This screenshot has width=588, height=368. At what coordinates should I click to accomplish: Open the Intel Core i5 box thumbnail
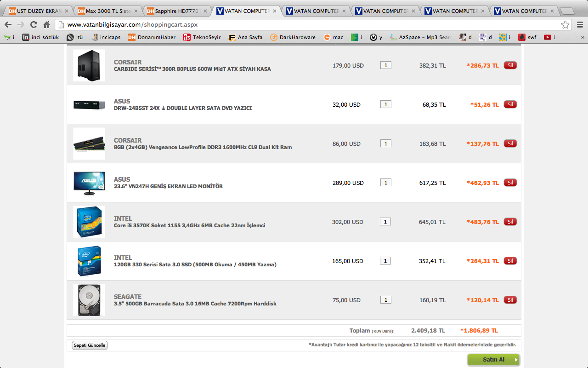tap(89, 222)
